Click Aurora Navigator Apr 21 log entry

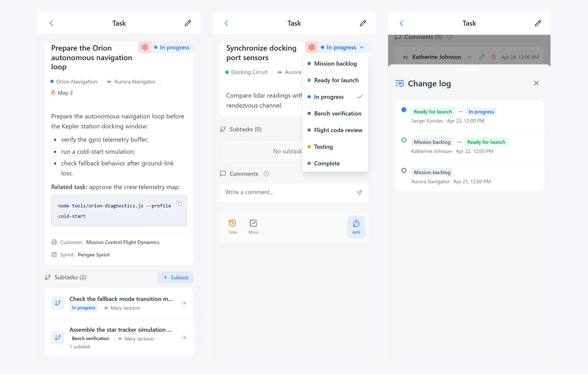tap(469, 176)
